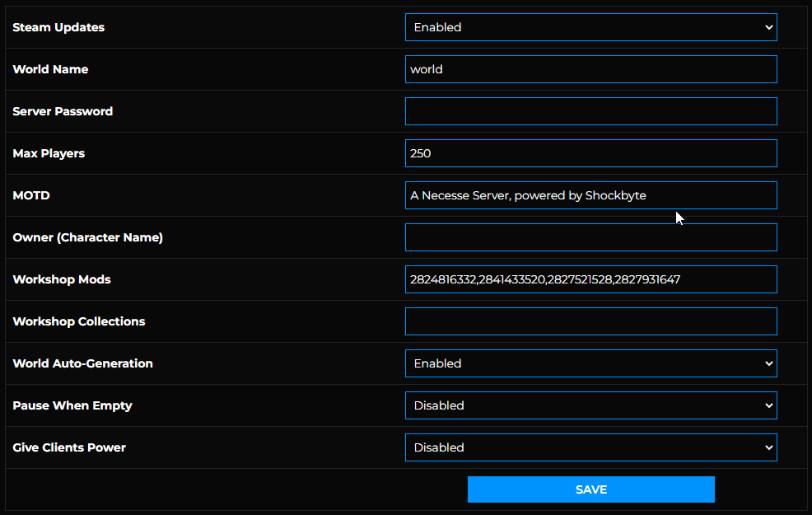
Task: Click the Workshop Mods input field
Action: pyautogui.click(x=590, y=279)
